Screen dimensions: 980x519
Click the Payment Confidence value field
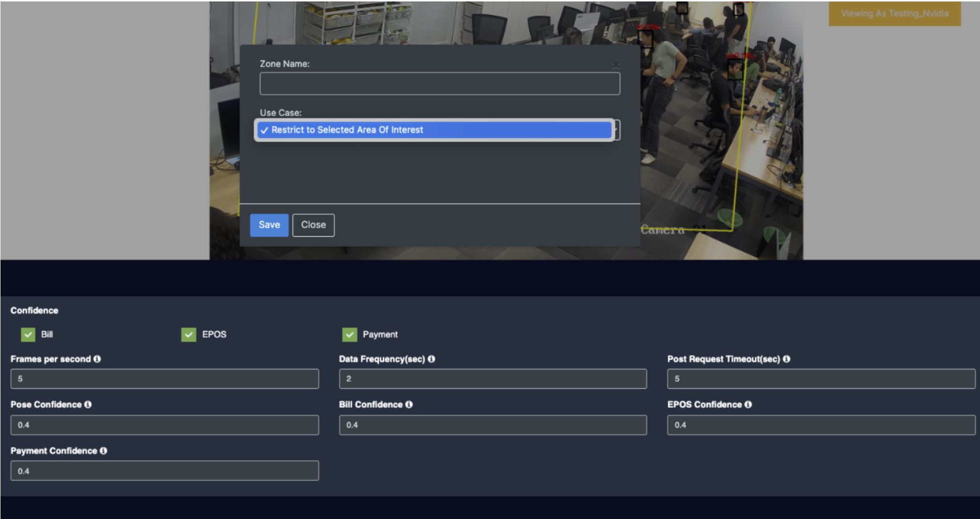[165, 471]
